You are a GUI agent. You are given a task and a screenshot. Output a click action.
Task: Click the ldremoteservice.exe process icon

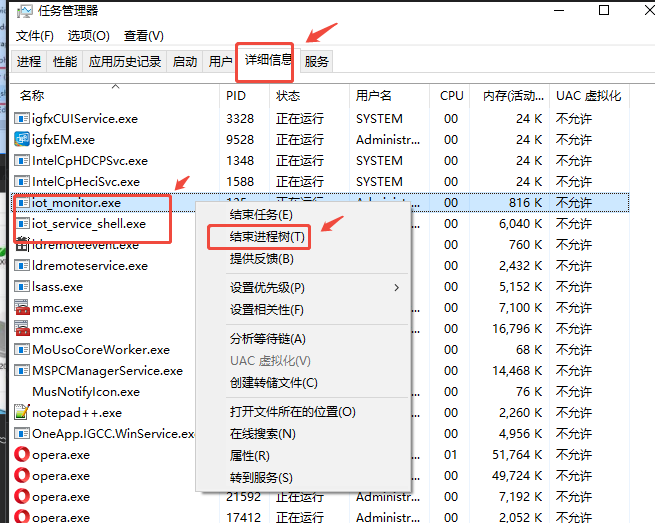pos(22,266)
